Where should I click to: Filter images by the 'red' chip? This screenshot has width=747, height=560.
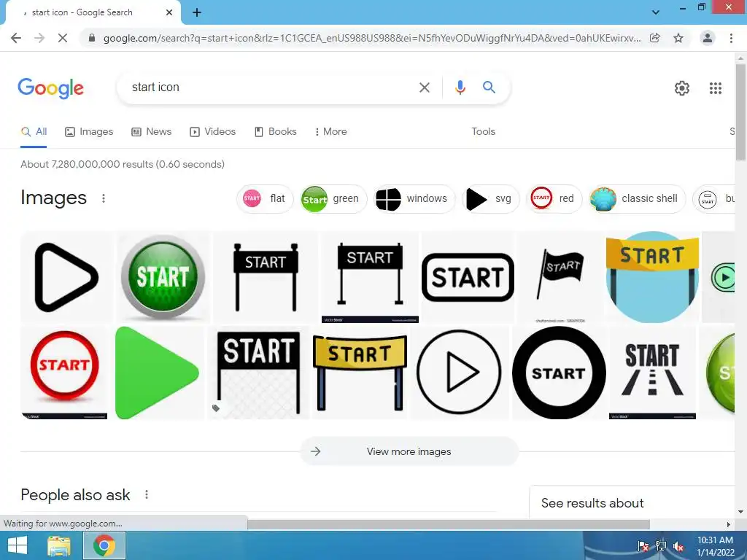tap(554, 198)
